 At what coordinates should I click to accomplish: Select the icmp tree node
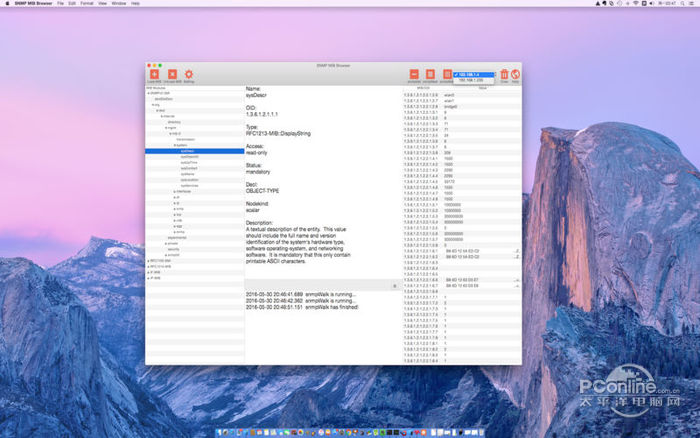click(x=180, y=209)
